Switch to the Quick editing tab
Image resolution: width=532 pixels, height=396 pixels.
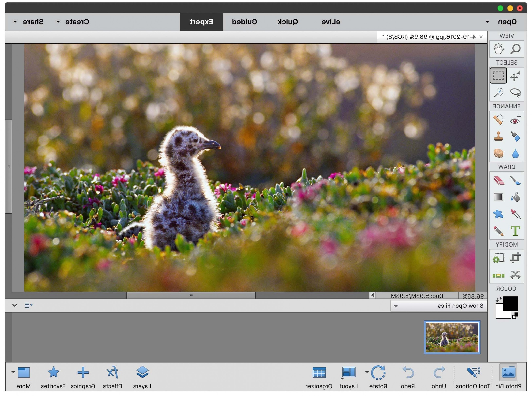pyautogui.click(x=287, y=22)
